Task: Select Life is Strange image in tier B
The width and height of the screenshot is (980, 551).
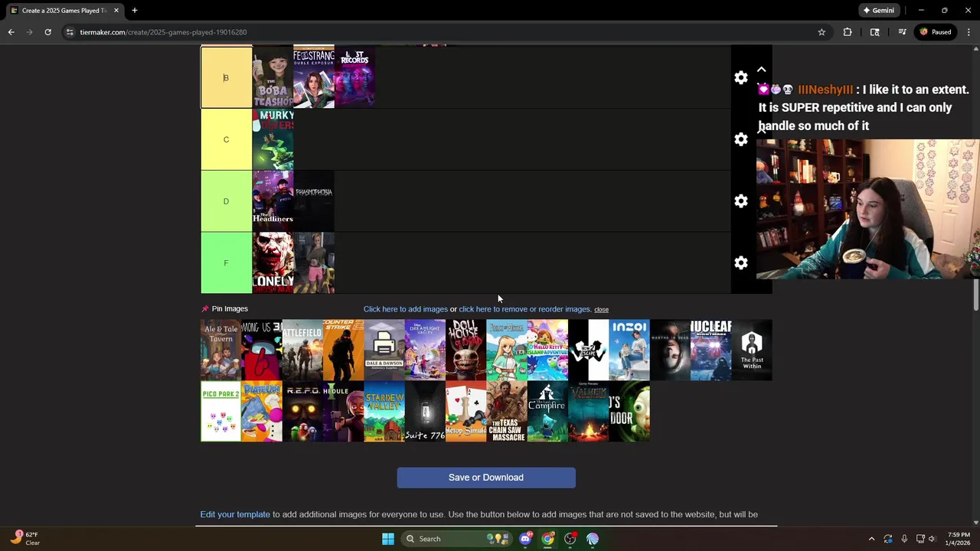Action: pyautogui.click(x=314, y=77)
